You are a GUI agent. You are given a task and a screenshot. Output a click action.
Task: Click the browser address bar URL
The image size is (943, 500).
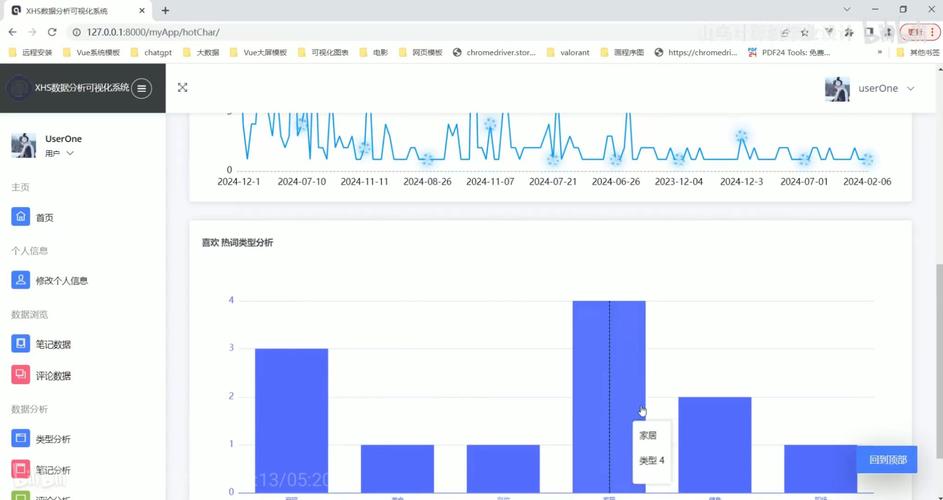(400, 32)
